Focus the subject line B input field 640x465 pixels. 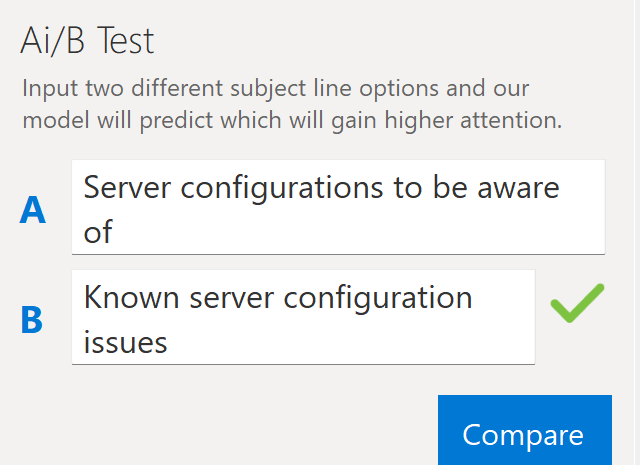point(303,318)
